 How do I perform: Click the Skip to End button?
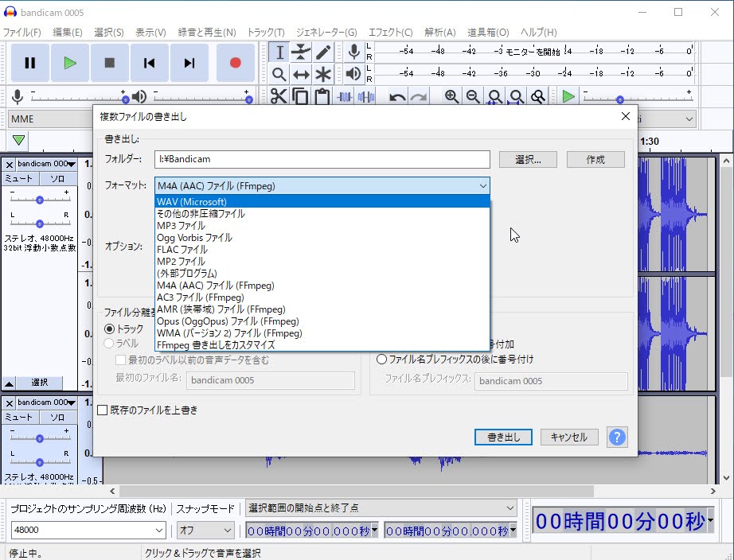click(189, 63)
